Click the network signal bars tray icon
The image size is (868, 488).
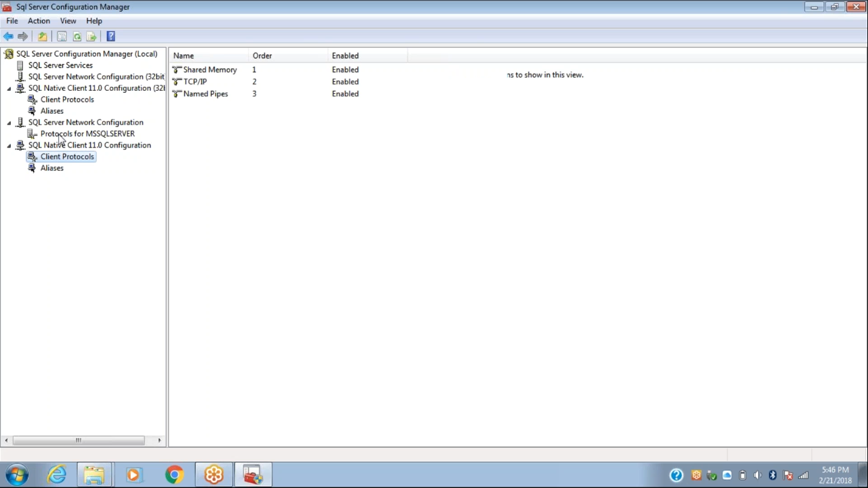click(803, 475)
